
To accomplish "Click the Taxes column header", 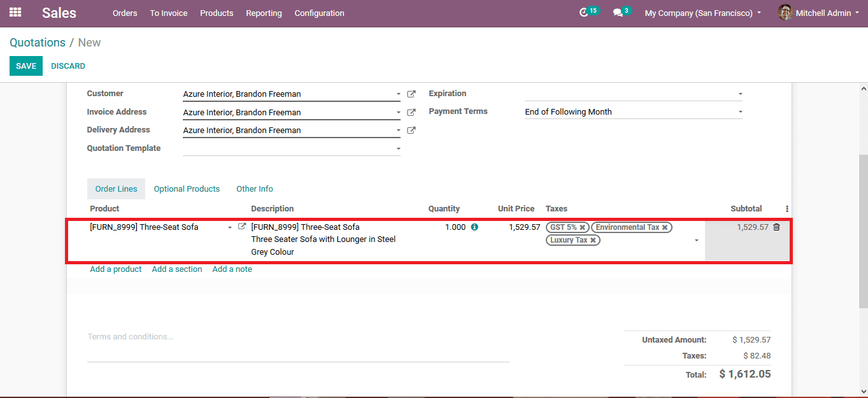I will click(557, 209).
